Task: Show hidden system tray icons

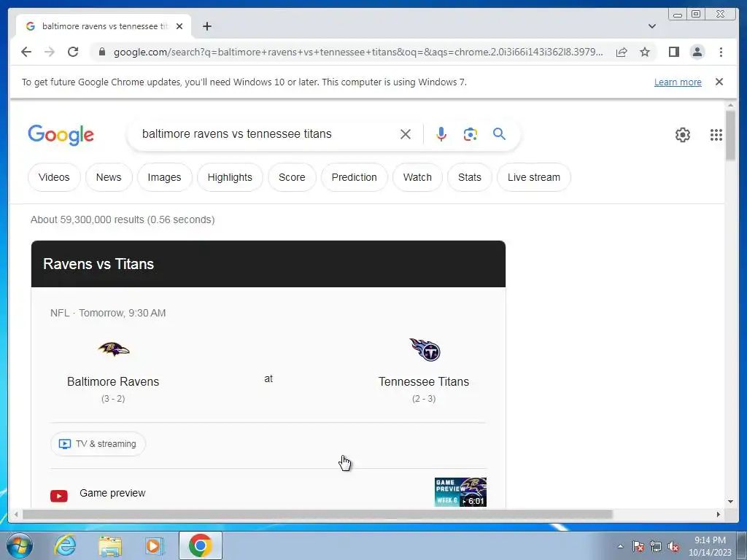Action: coord(620,546)
